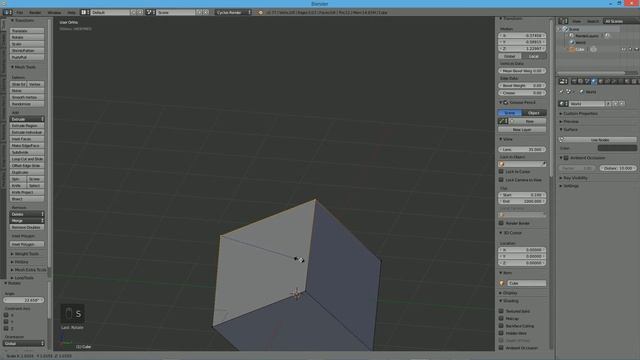
Task: Click the World globe icon in outliner
Action: click(571, 42)
